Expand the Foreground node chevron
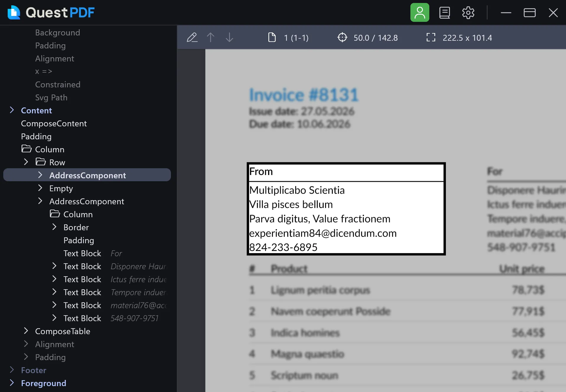Viewport: 566px width, 392px height. click(12, 383)
